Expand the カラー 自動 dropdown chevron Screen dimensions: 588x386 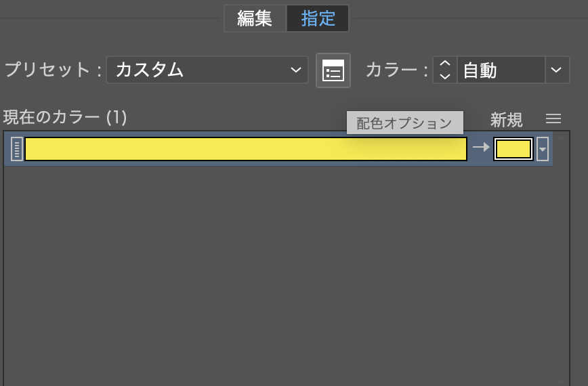click(x=556, y=70)
